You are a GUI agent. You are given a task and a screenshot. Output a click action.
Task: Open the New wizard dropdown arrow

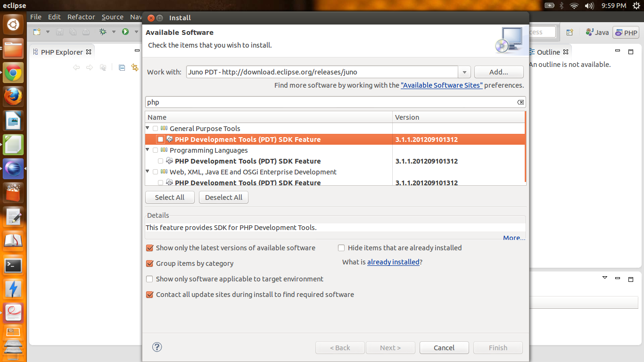pyautogui.click(x=48, y=32)
